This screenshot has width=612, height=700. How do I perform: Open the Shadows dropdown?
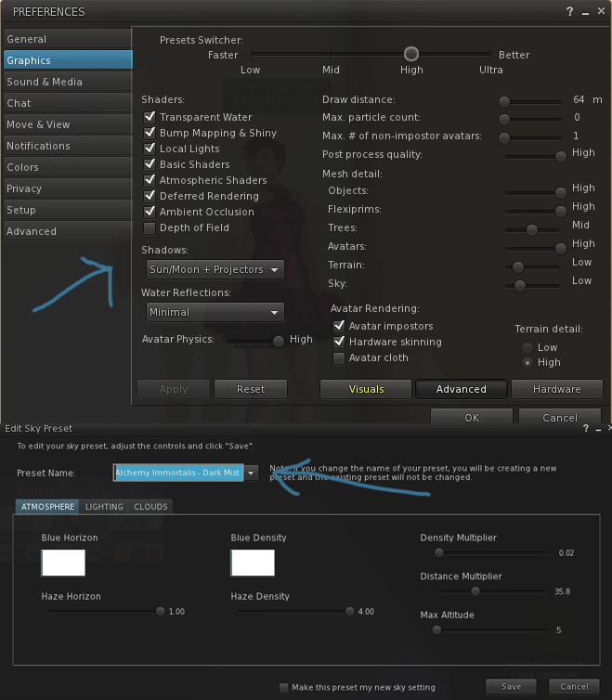tap(215, 269)
